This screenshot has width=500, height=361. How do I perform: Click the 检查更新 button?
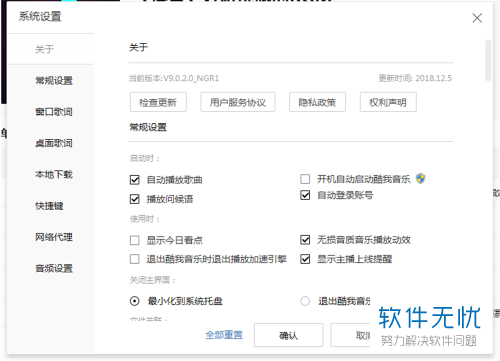[158, 102]
